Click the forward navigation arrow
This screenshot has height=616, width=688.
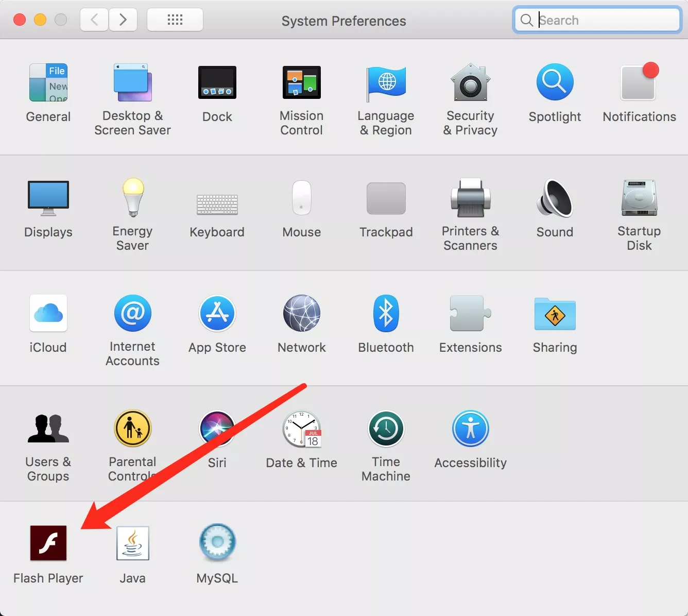click(123, 20)
